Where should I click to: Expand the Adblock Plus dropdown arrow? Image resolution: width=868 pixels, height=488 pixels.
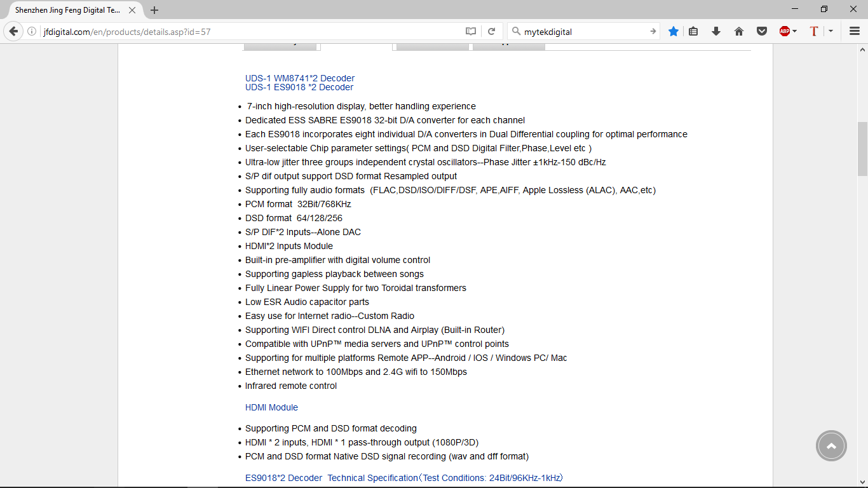[795, 31]
